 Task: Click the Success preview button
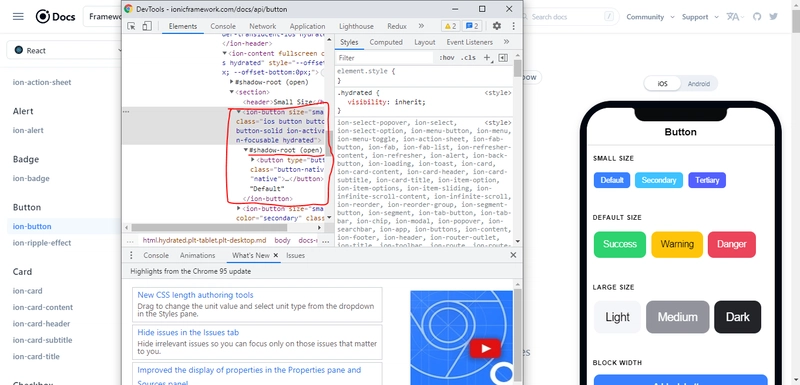point(619,244)
